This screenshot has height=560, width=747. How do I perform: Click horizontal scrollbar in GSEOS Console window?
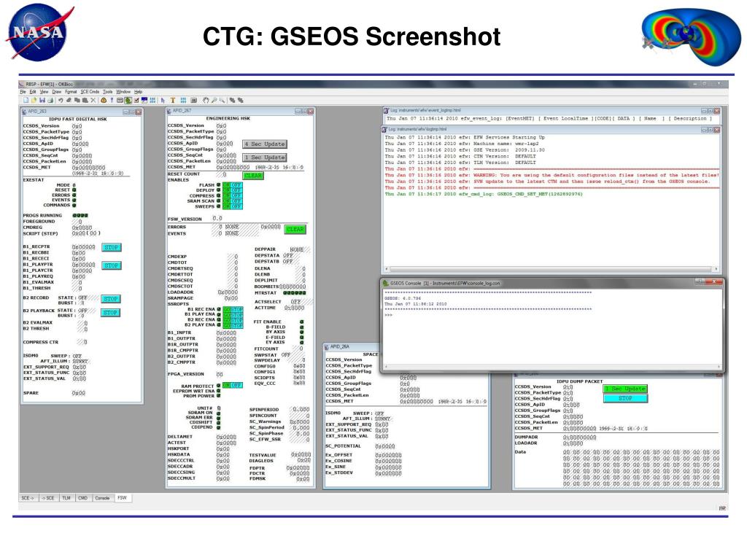(x=551, y=367)
